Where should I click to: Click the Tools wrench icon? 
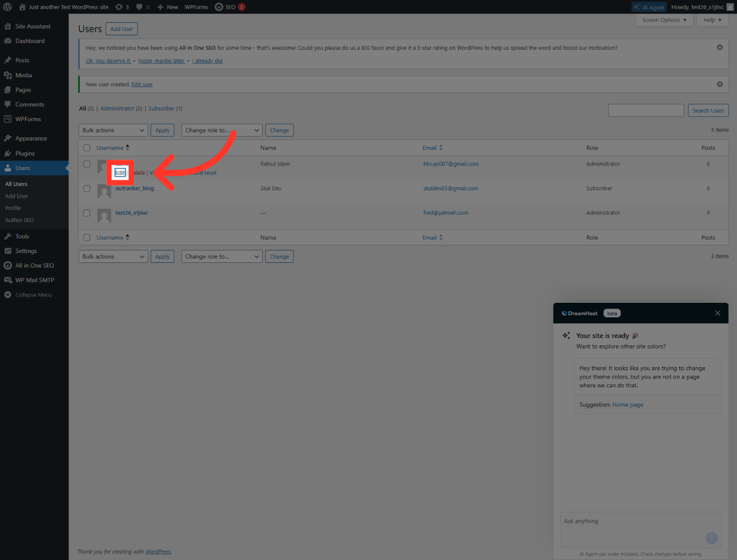tap(8, 236)
